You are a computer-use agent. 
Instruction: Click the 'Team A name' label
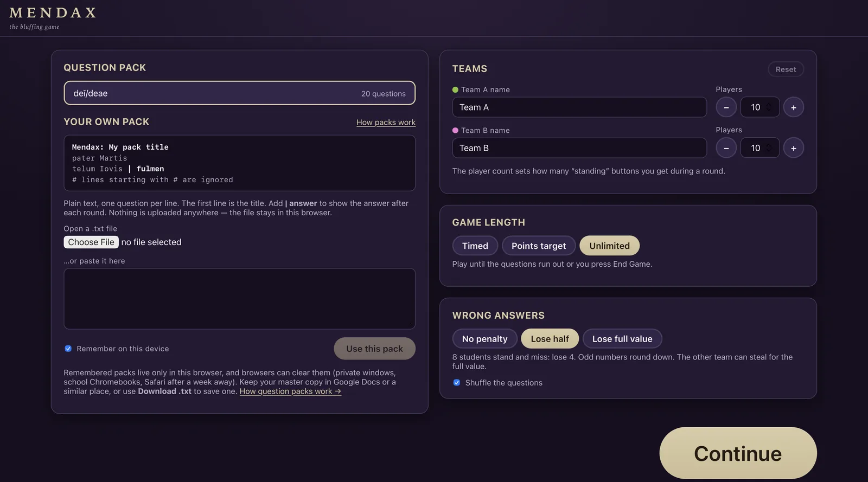(x=486, y=90)
